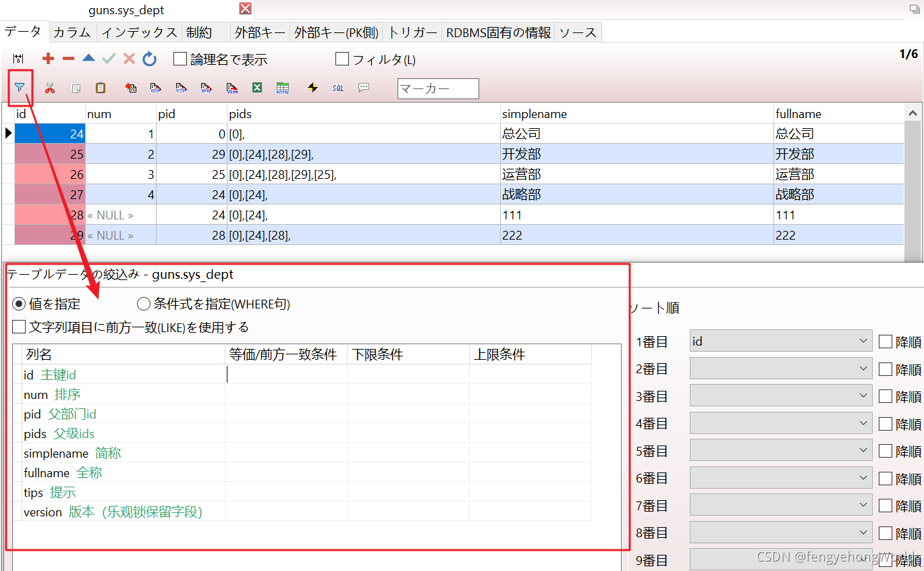The image size is (924, 571).
Task: Open the 3番目 sort column dropdown
Action: point(781,396)
